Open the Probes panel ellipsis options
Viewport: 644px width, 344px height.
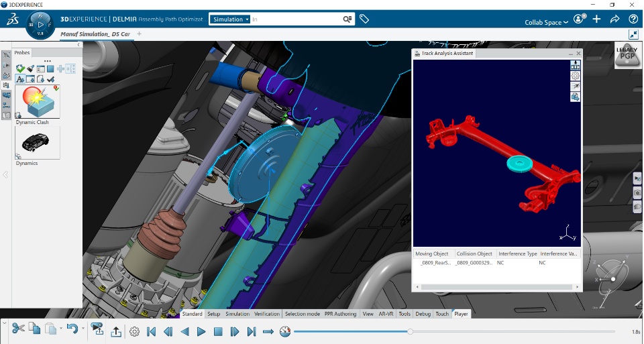click(47, 61)
